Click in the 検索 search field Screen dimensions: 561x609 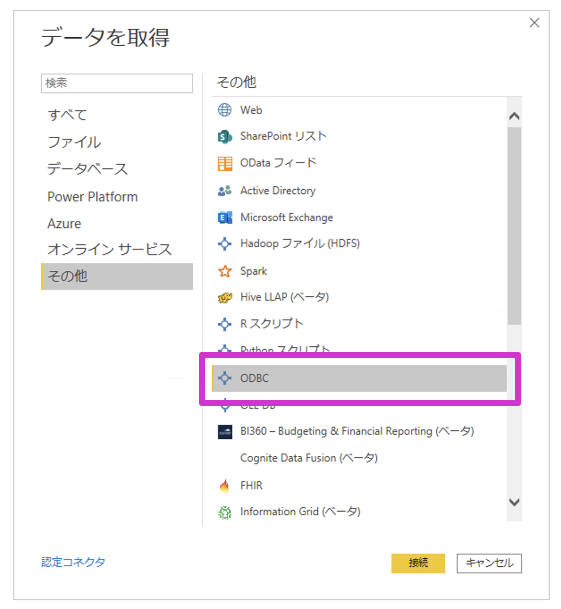[117, 83]
